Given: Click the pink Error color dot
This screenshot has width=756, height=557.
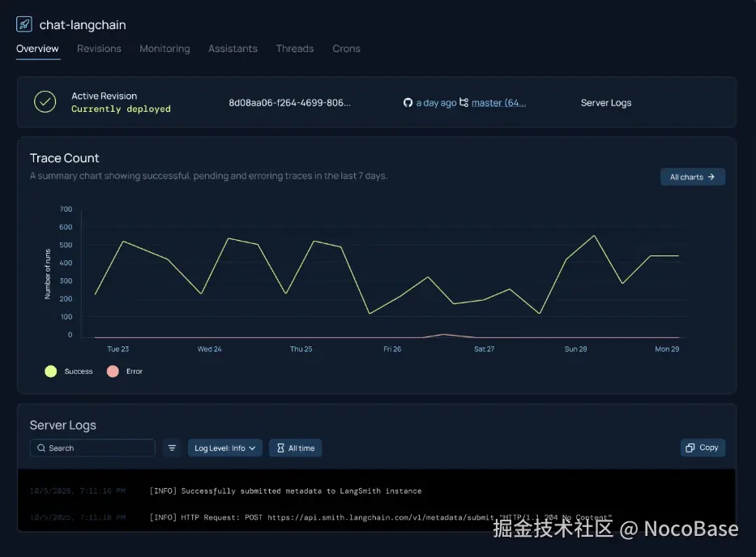Looking at the screenshot, I should point(113,371).
